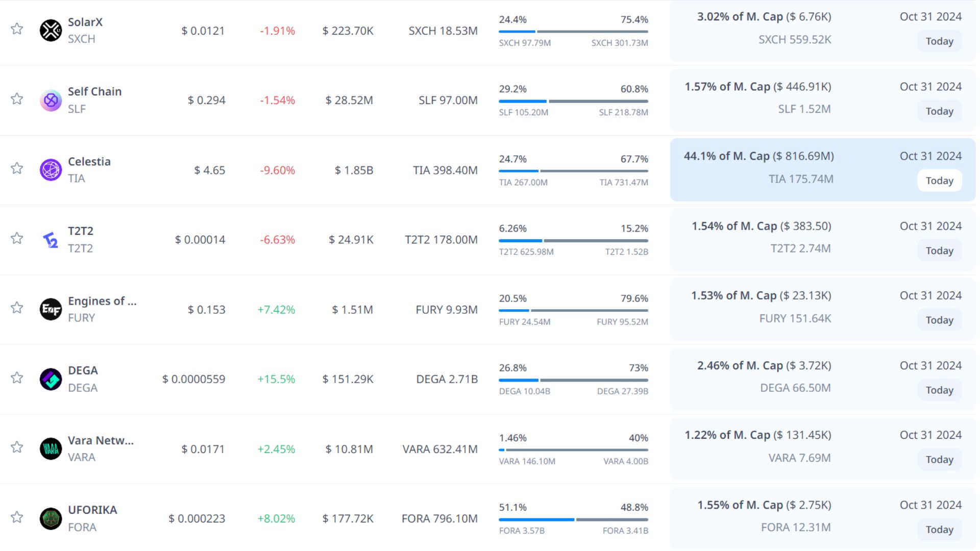Click the Self Chain logo icon
The width and height of the screenshot is (980, 551).
pyautogui.click(x=51, y=101)
